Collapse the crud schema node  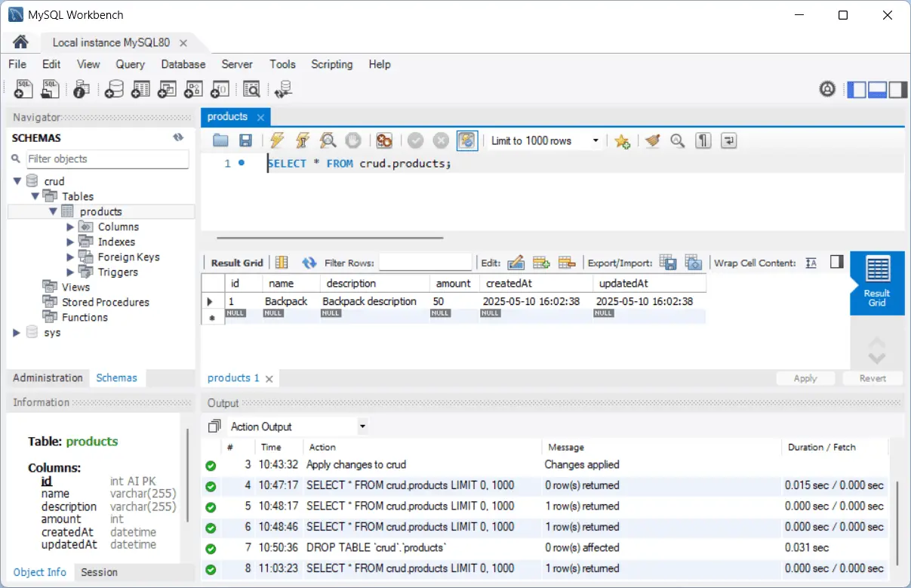coord(17,181)
